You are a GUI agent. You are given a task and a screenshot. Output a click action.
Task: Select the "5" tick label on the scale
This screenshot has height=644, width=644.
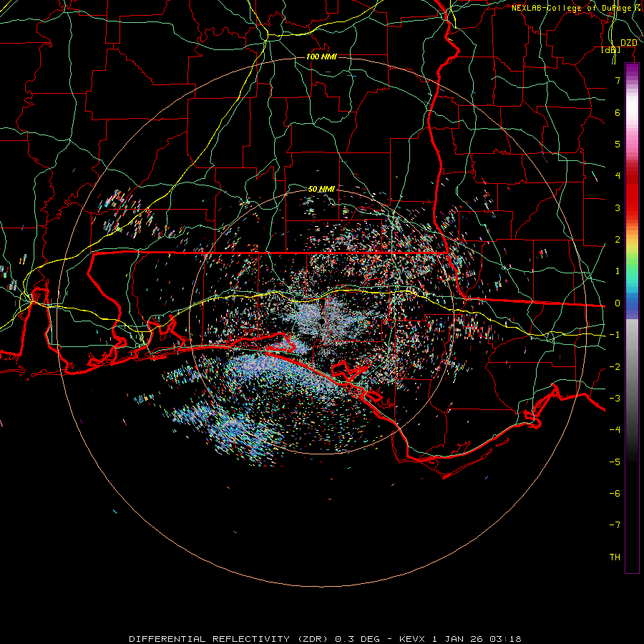[618, 144]
